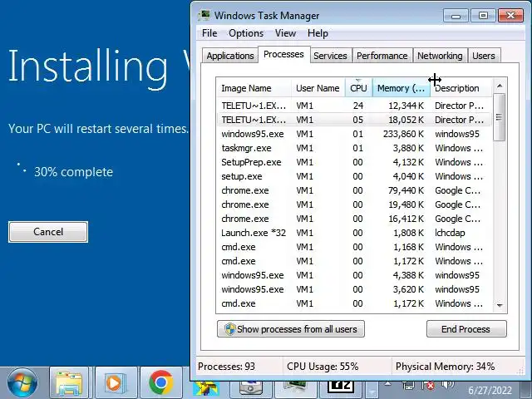This screenshot has height=399, width=532.
Task: Show hidden tray icons arrow
Action: (388, 384)
